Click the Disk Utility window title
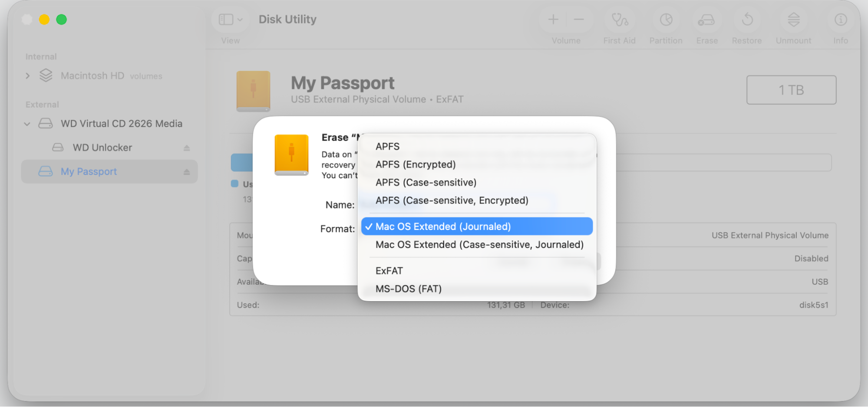 click(287, 20)
